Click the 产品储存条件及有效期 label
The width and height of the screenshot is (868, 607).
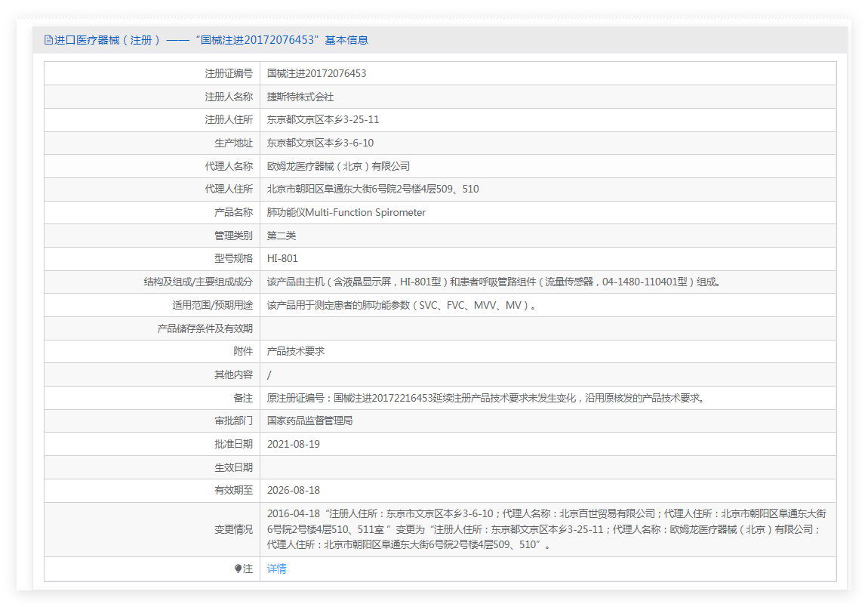(205, 328)
